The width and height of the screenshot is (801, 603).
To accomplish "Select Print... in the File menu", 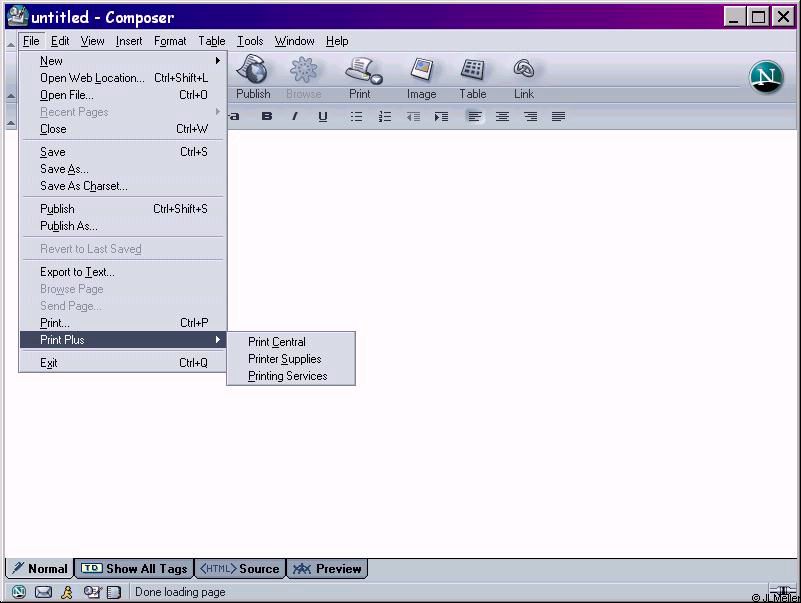I will (x=123, y=323).
